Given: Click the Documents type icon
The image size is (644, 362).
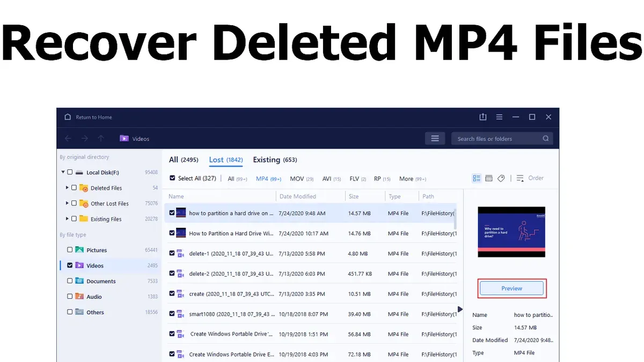Looking at the screenshot, I should click(x=79, y=281).
